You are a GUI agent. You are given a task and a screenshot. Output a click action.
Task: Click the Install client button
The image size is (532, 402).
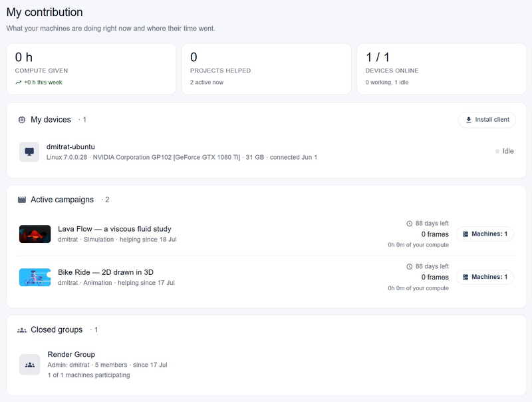(487, 120)
